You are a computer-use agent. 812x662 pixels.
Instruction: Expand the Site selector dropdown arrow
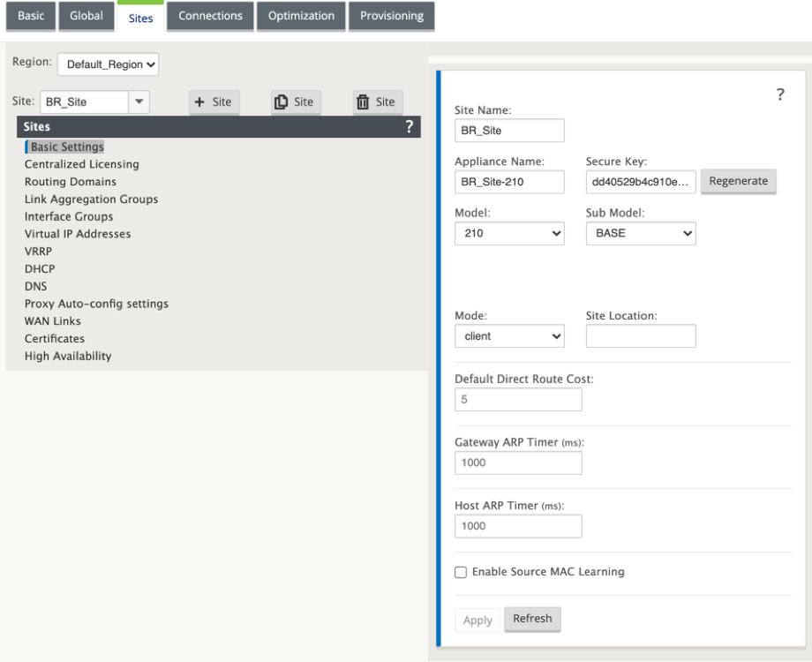139,102
